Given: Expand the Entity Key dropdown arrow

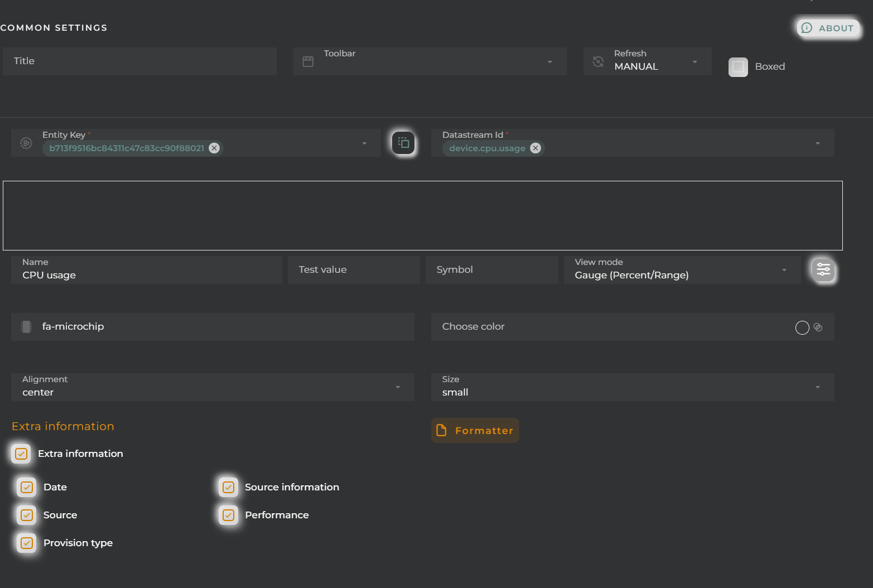Looking at the screenshot, I should [x=364, y=143].
